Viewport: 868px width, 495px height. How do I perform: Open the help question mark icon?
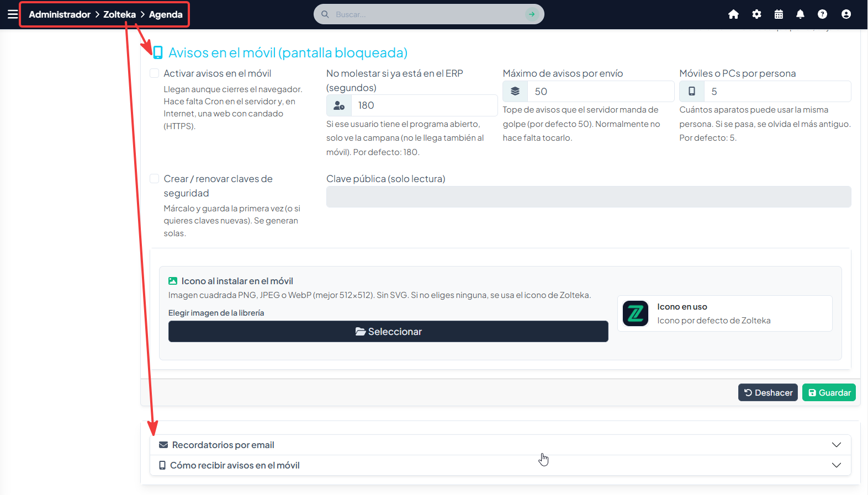[x=822, y=14]
